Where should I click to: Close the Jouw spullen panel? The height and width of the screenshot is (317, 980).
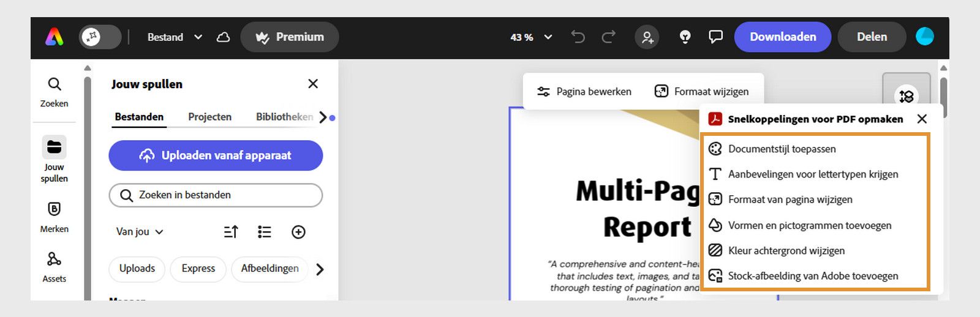313,84
